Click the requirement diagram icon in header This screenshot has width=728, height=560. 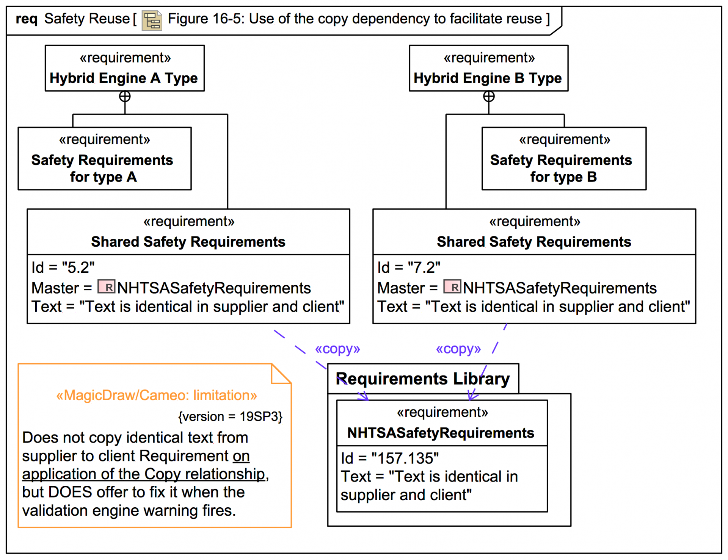tap(152, 20)
